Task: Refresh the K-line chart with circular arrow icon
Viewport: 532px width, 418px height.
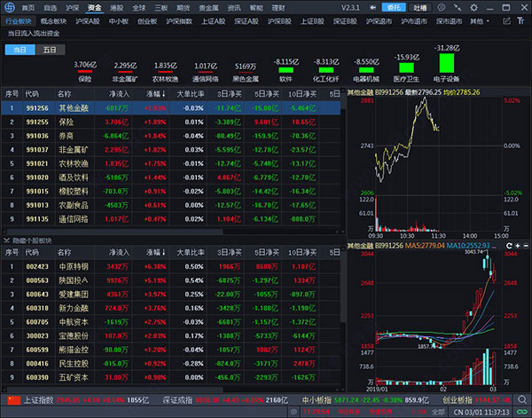Action: pyautogui.click(x=509, y=246)
